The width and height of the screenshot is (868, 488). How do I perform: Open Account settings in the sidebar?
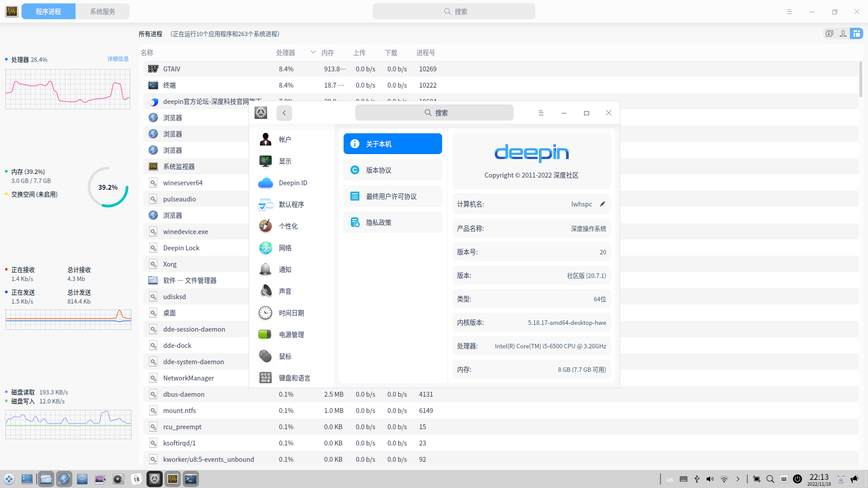285,139
